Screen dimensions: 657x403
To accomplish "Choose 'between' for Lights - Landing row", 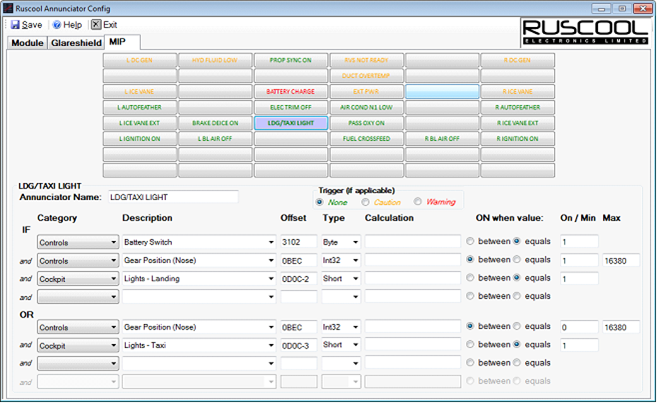I will point(470,278).
